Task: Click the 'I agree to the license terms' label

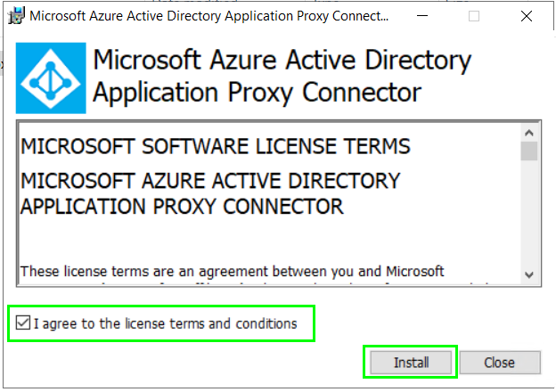Action: click(x=165, y=324)
